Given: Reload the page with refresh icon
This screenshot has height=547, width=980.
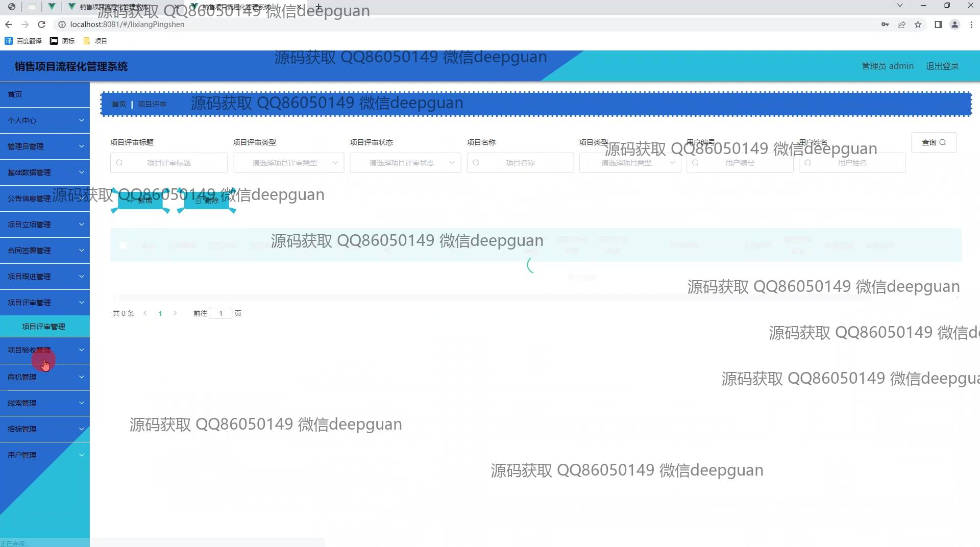Looking at the screenshot, I should 42,24.
